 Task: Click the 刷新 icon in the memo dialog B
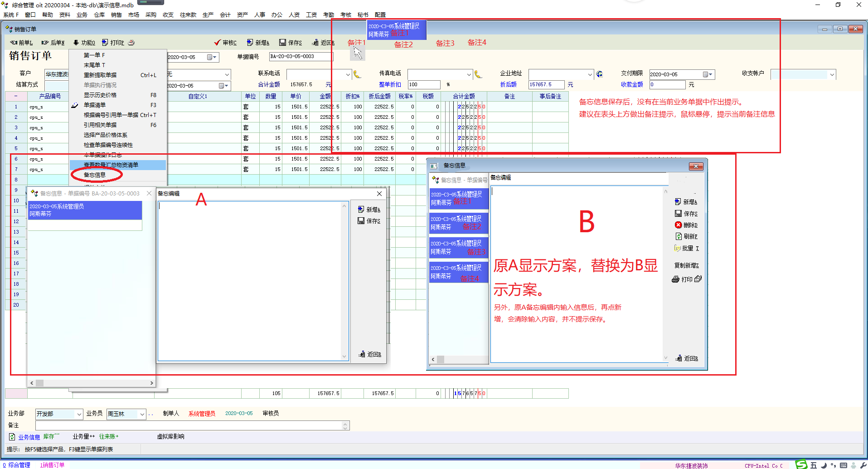click(678, 236)
